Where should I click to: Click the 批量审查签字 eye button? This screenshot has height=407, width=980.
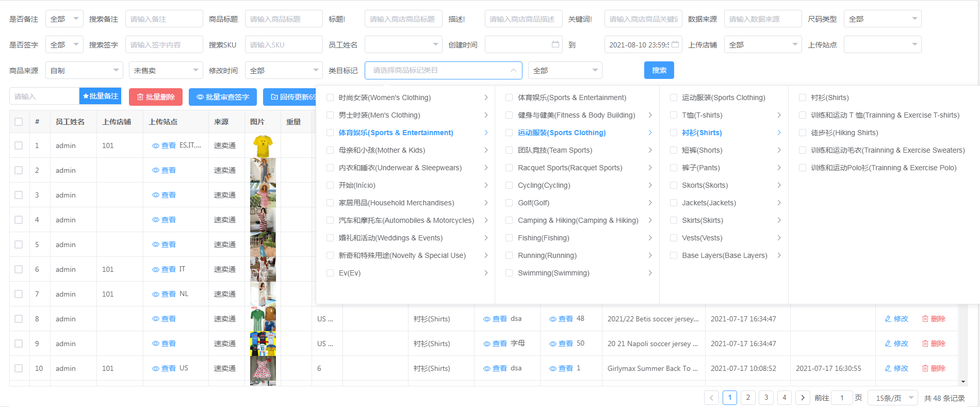(x=223, y=96)
